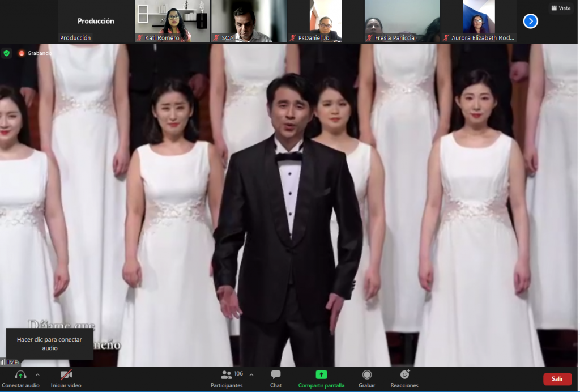Image resolution: width=580 pixels, height=392 pixels.
Task: Click muted microphone icon beside Fresia Paniccia
Action: point(369,38)
